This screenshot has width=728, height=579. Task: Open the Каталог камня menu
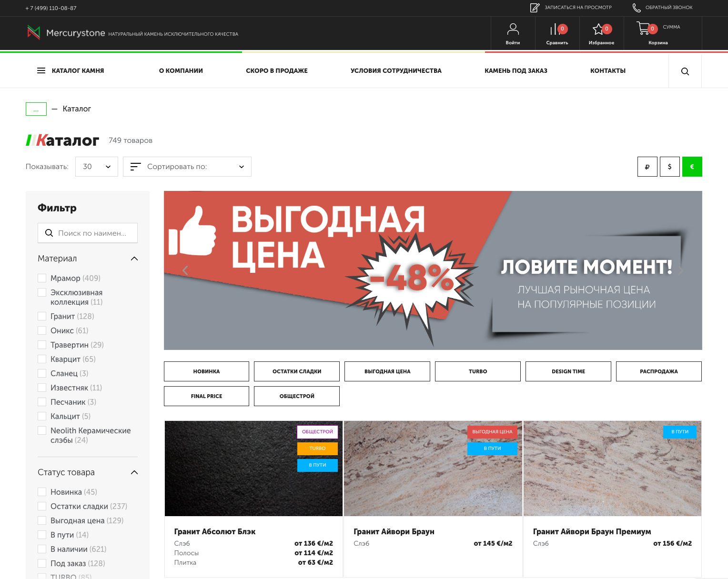pos(71,71)
